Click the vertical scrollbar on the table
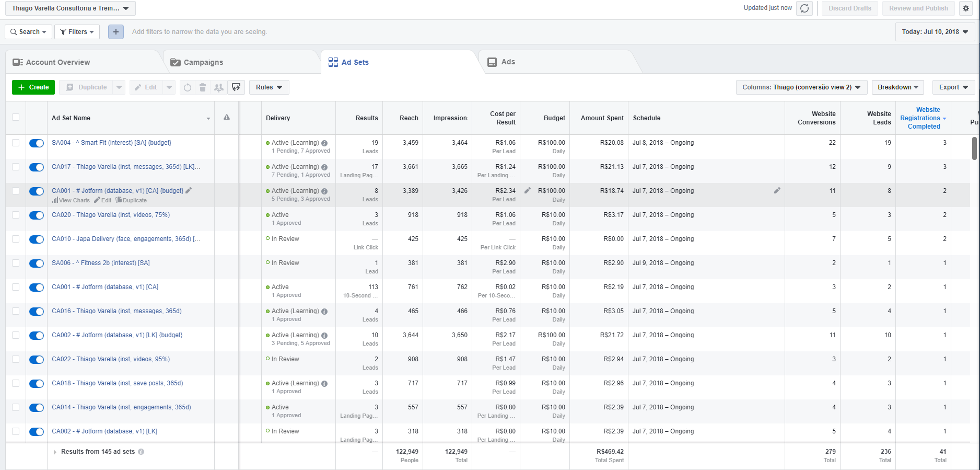This screenshot has height=470, width=980. 974,148
